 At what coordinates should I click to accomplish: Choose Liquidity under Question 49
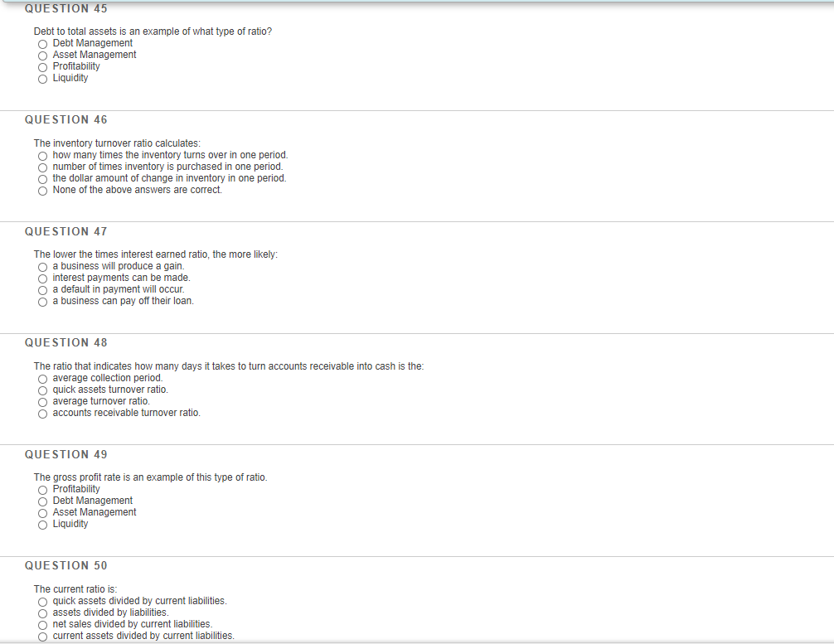coord(42,525)
